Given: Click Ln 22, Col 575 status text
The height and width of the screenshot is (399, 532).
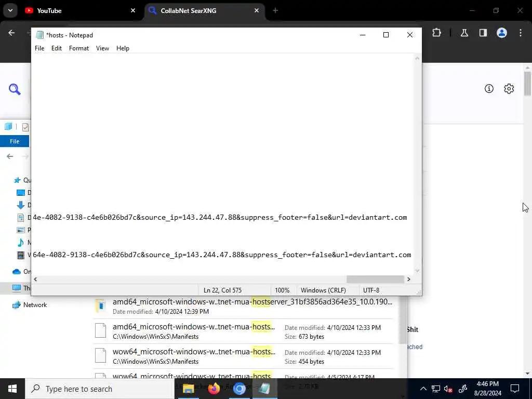Looking at the screenshot, I should click(x=222, y=290).
